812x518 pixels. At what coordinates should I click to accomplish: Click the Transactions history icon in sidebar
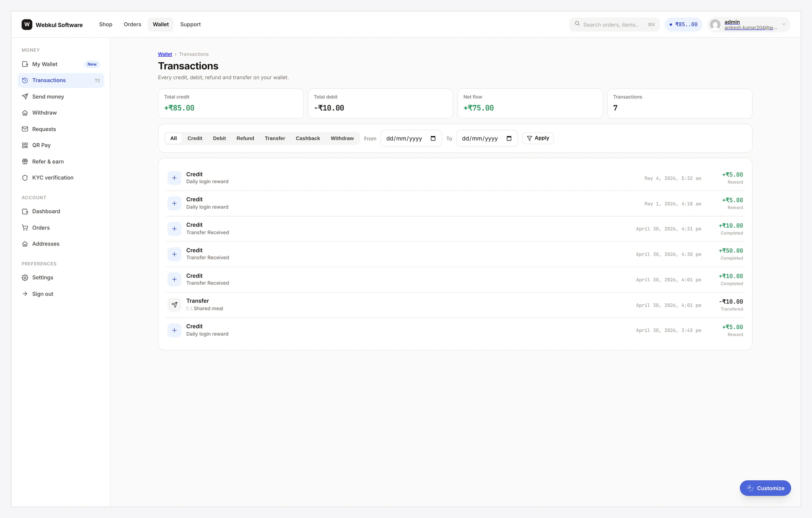[x=25, y=80]
